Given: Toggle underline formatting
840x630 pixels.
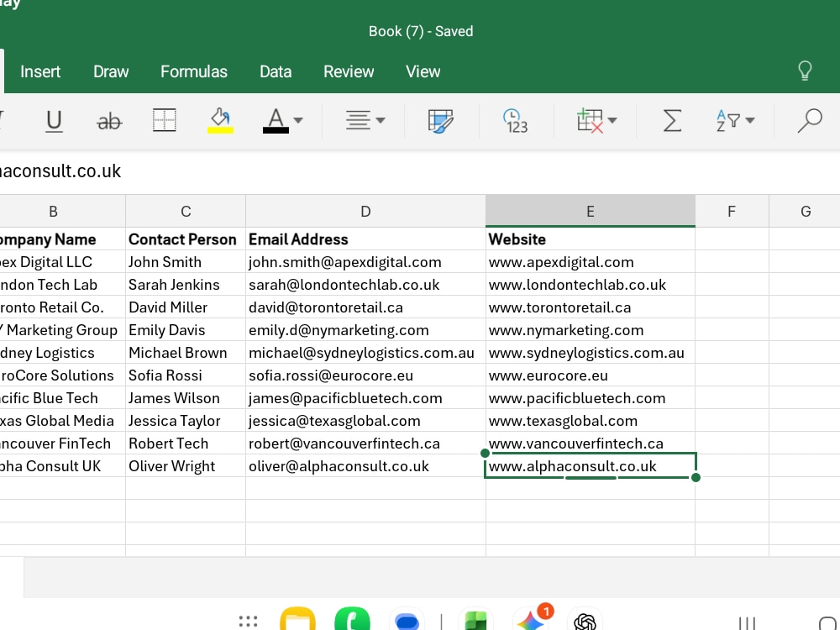Looking at the screenshot, I should coord(54,120).
